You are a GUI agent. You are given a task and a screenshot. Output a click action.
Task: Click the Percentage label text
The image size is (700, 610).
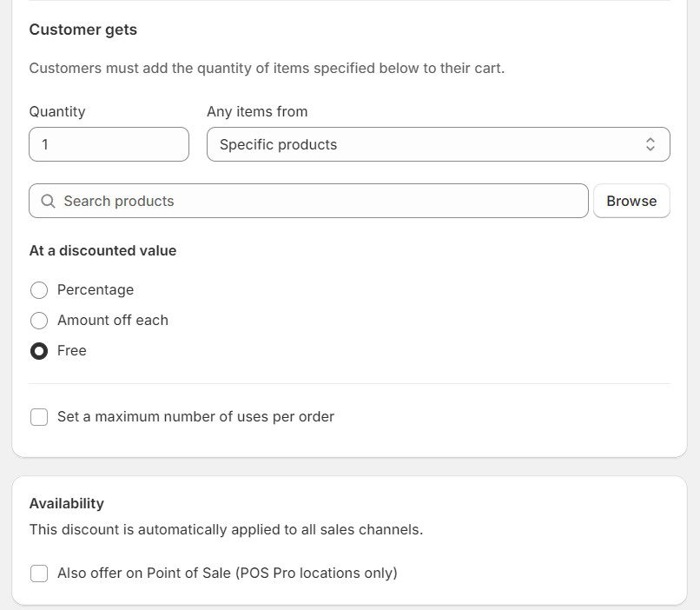pos(96,290)
